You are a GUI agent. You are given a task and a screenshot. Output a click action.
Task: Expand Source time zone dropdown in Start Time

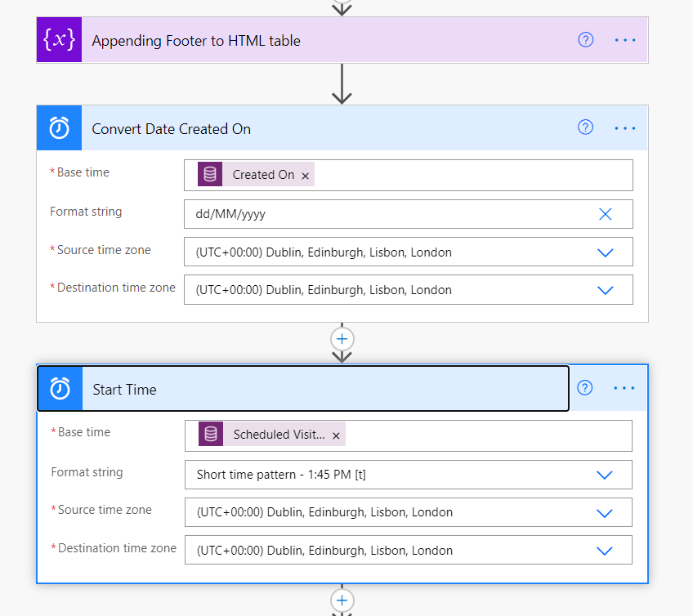pos(604,513)
